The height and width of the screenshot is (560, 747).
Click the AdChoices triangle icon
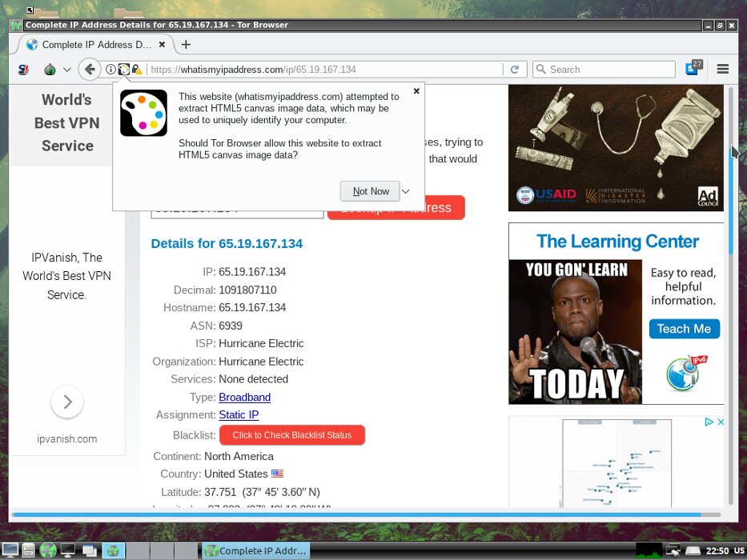pos(709,422)
